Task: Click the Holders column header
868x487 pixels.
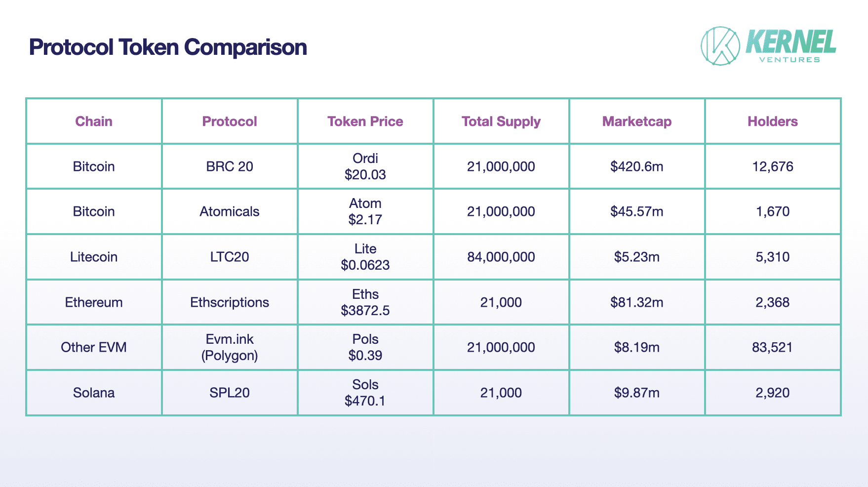Action: click(x=773, y=122)
